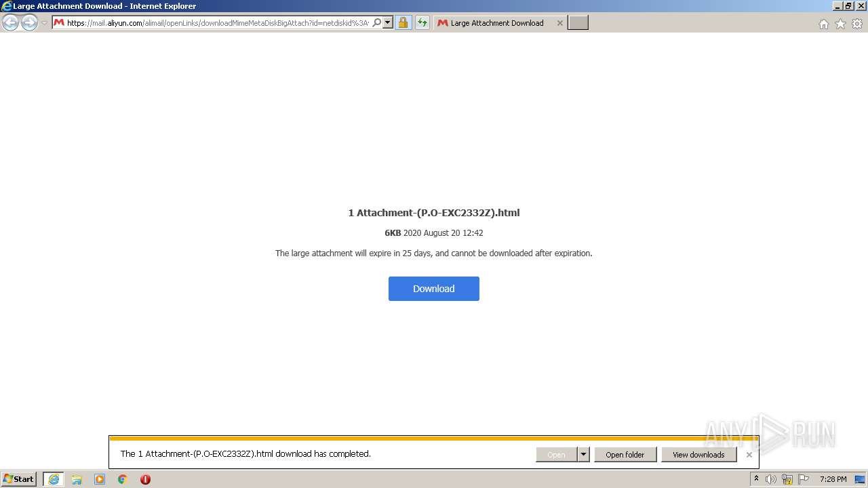868x488 pixels.
Task: Click the View downloads button
Action: pyautogui.click(x=698, y=455)
